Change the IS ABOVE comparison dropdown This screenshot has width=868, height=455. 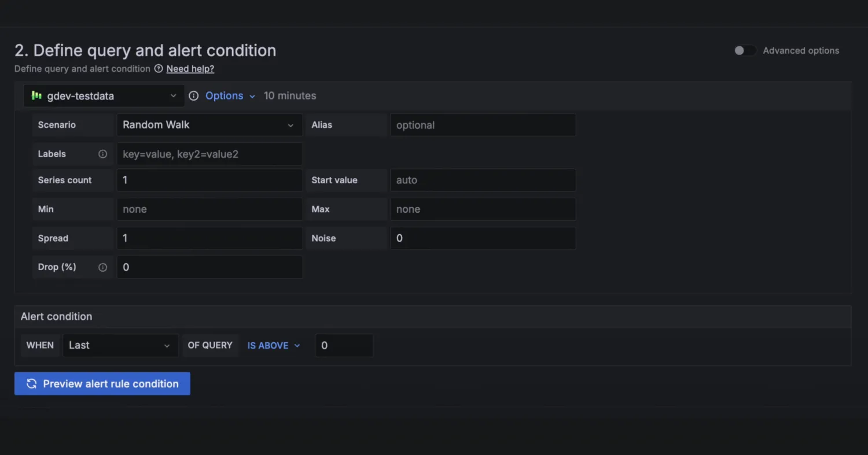(274, 345)
